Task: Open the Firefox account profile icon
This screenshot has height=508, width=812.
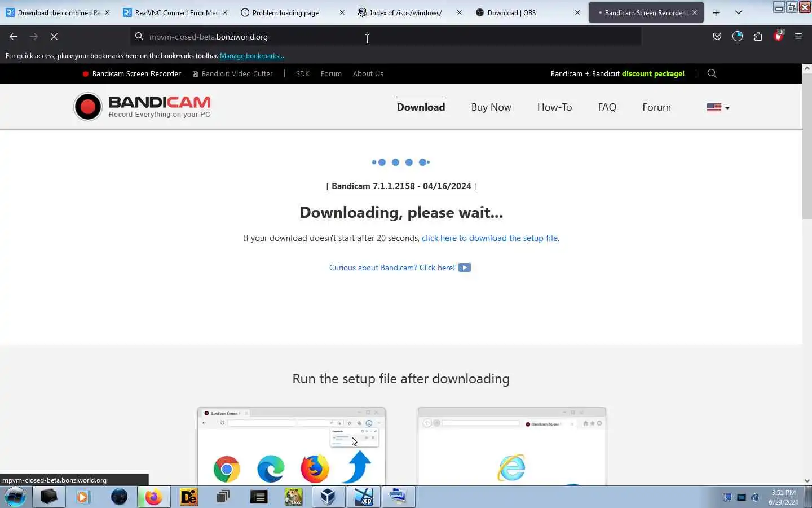Action: pyautogui.click(x=738, y=37)
